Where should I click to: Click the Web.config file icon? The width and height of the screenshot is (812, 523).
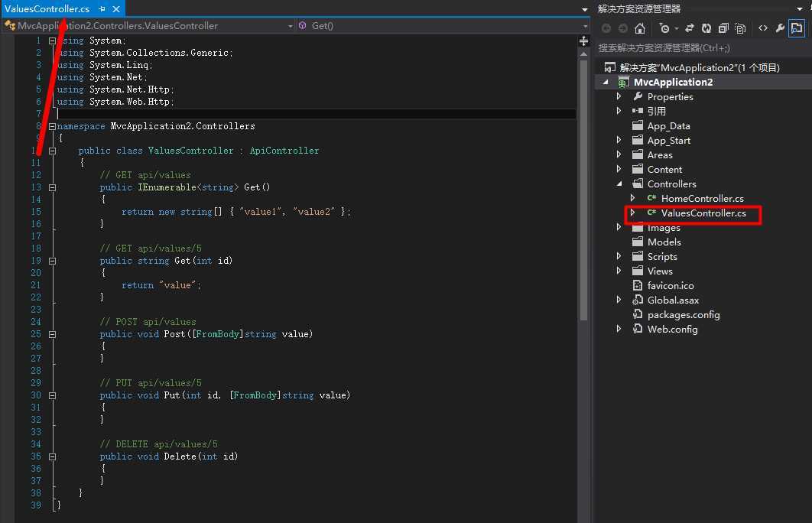tap(638, 329)
